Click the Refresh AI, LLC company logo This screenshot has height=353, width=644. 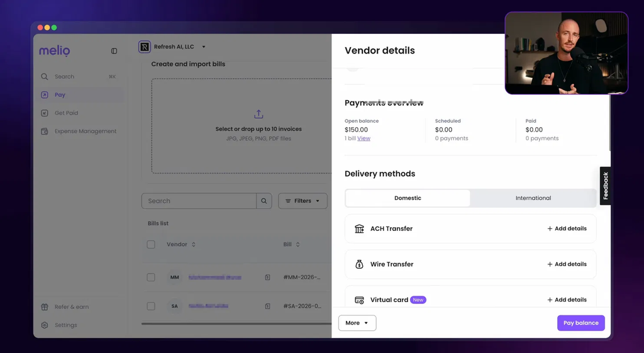point(145,47)
